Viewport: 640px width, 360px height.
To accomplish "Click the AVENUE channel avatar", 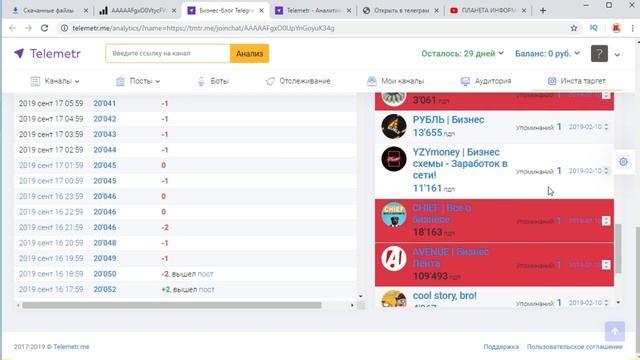I will pyautogui.click(x=394, y=258).
